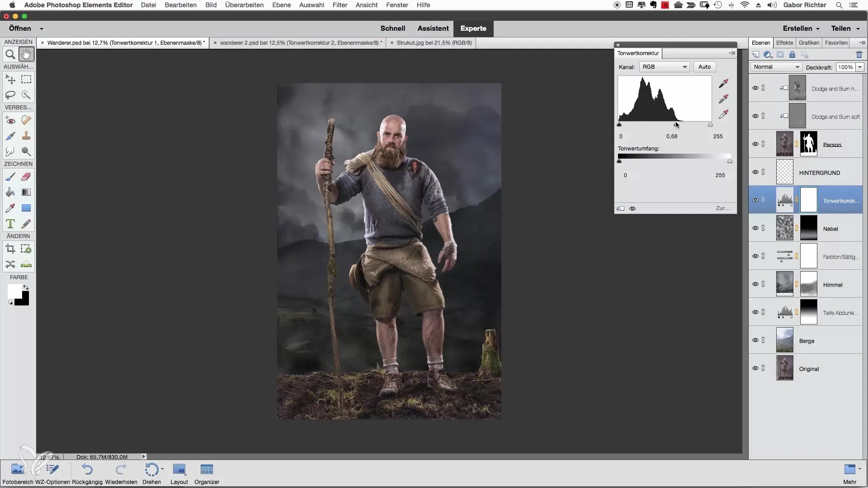Switch to Schnell mode
The height and width of the screenshot is (488, 868).
pos(392,28)
